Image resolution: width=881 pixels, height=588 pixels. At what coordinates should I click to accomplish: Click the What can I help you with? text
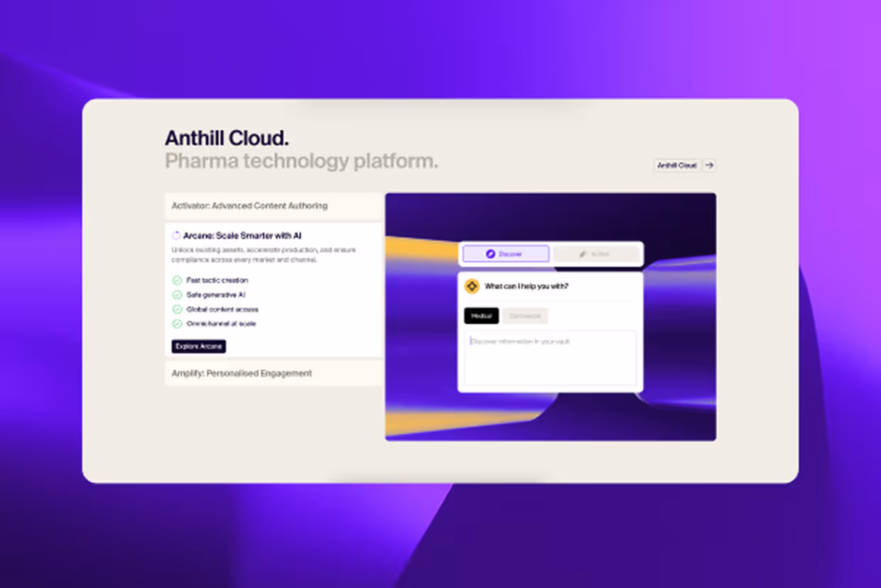(526, 286)
